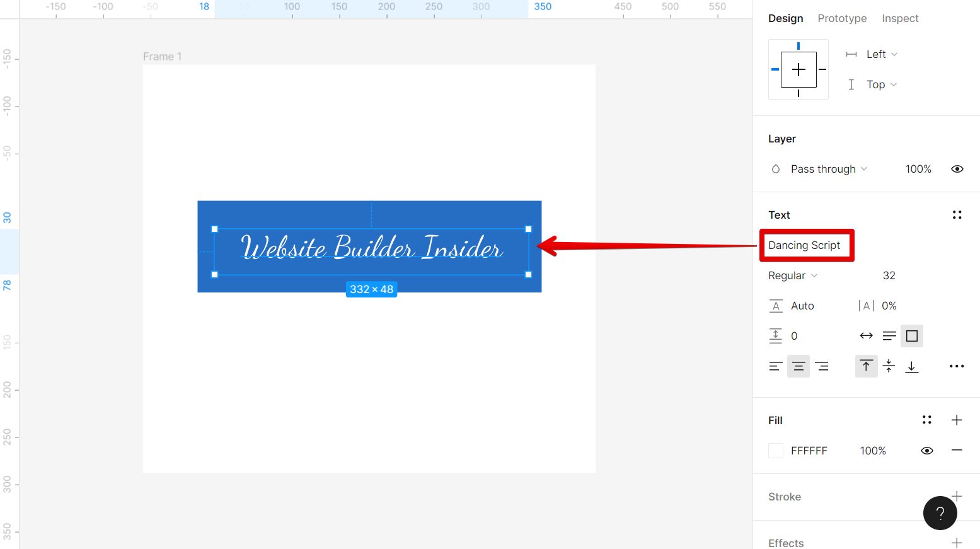Select the fixed size text resize icon
The image size is (980, 549).
pos(911,335)
